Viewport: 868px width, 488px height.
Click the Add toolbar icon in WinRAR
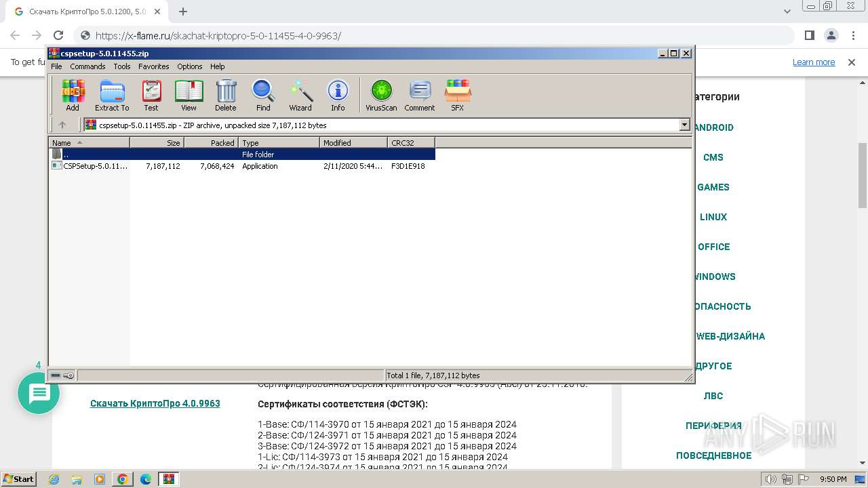point(73,95)
